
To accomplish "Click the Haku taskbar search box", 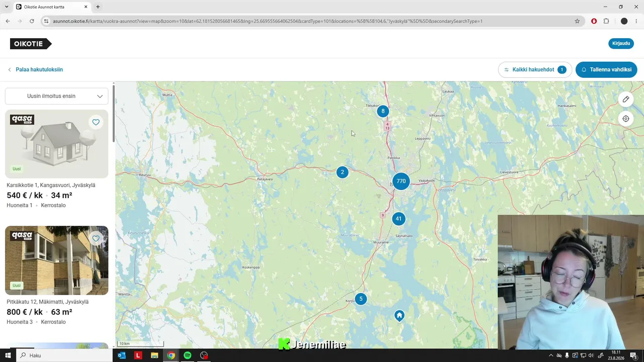I will pos(64,355).
